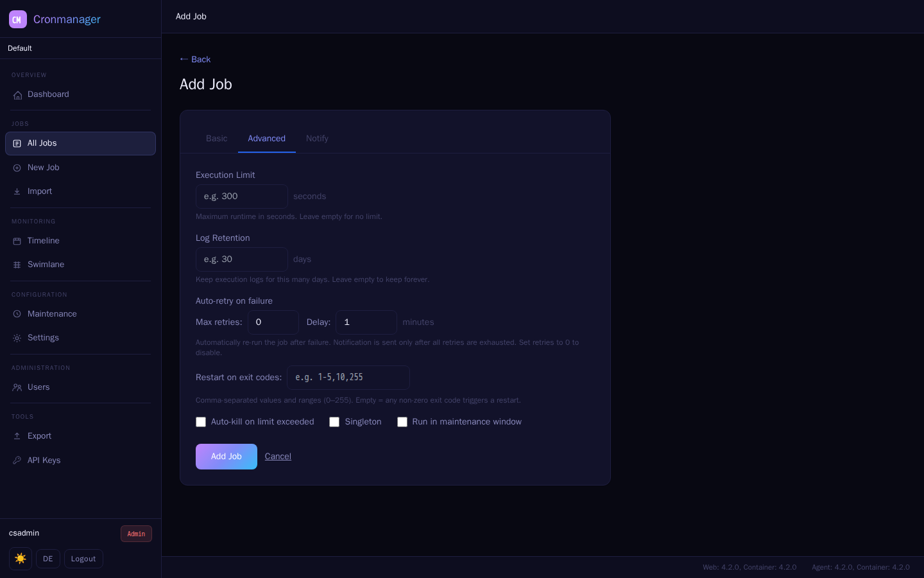Image resolution: width=924 pixels, height=578 pixels.
Task: Open Users administration page
Action: coord(80,387)
